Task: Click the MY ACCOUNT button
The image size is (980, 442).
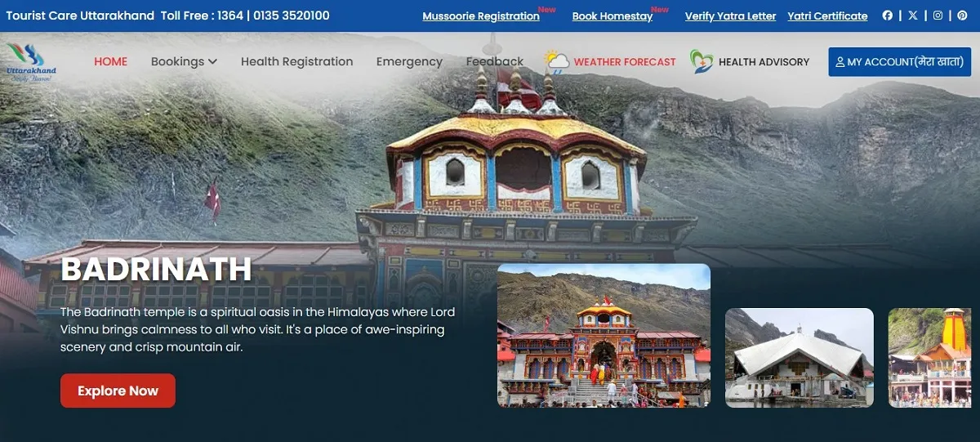Action: pyautogui.click(x=899, y=62)
